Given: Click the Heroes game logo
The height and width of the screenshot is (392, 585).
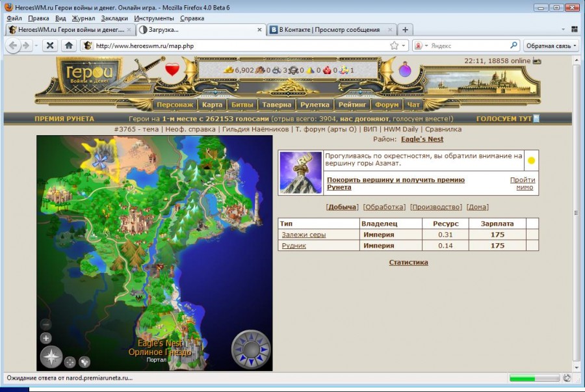Looking at the screenshot, I should 89,76.
